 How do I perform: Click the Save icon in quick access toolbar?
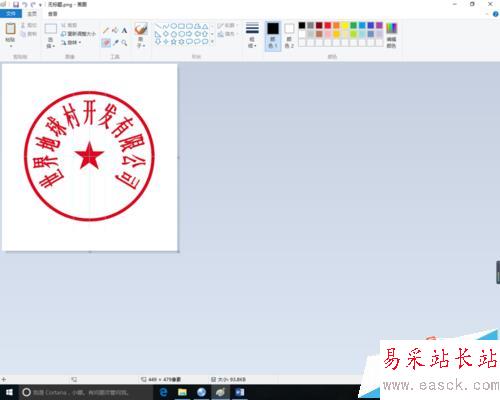[x=16, y=5]
